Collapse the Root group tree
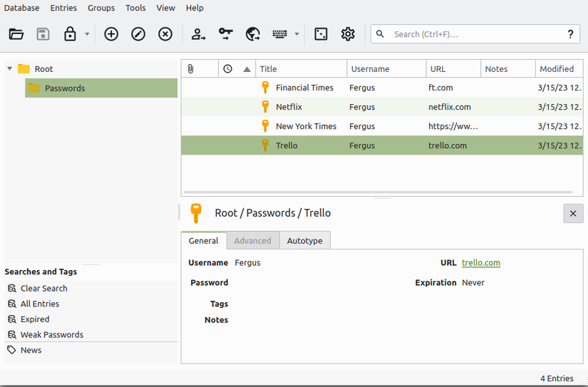The image size is (588, 387). [x=10, y=69]
